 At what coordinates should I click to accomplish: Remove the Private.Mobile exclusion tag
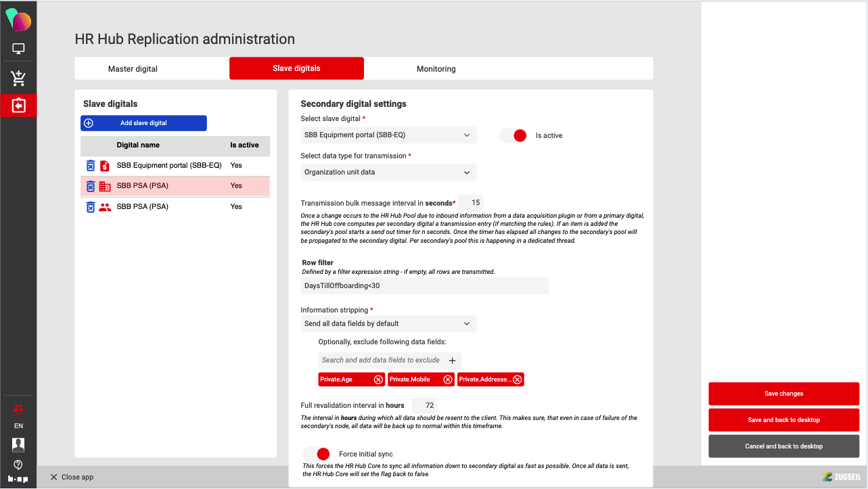(x=448, y=379)
